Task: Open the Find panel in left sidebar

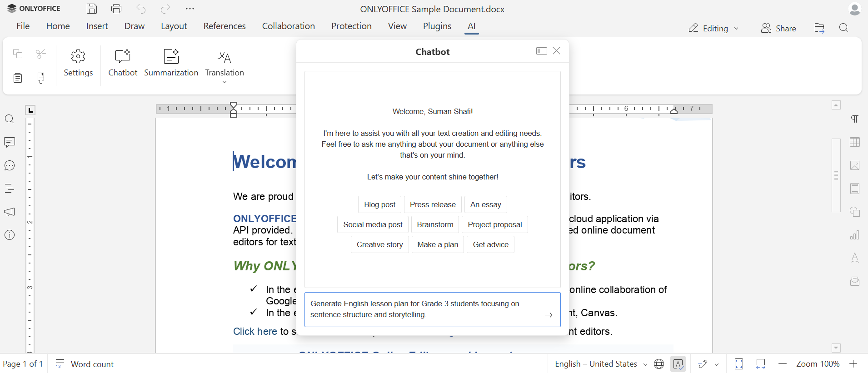Action: point(10,119)
